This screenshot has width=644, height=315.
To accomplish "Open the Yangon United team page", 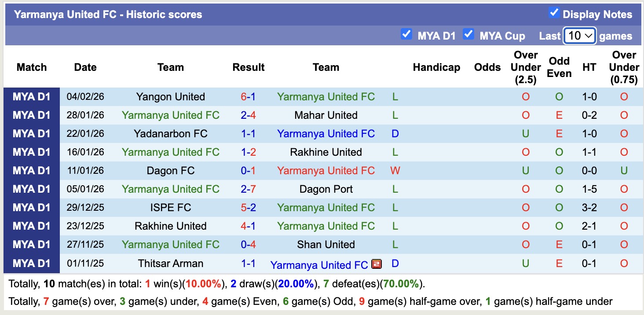I will [x=171, y=96].
